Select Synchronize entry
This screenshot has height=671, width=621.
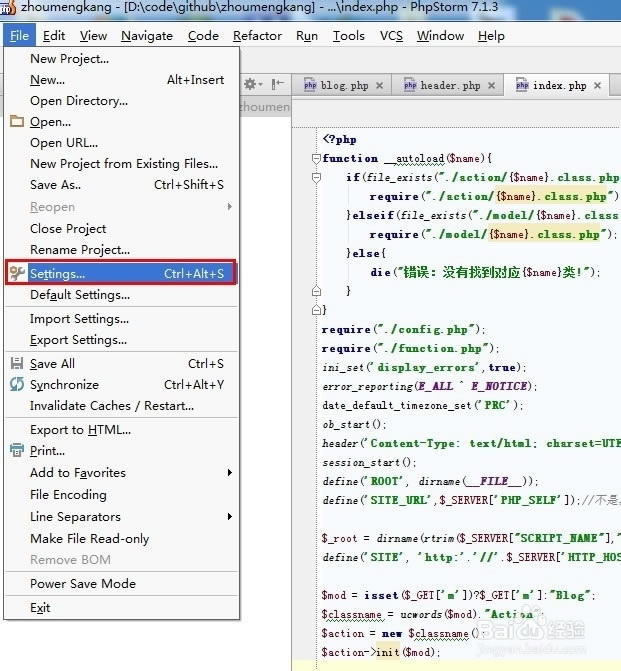point(121,385)
